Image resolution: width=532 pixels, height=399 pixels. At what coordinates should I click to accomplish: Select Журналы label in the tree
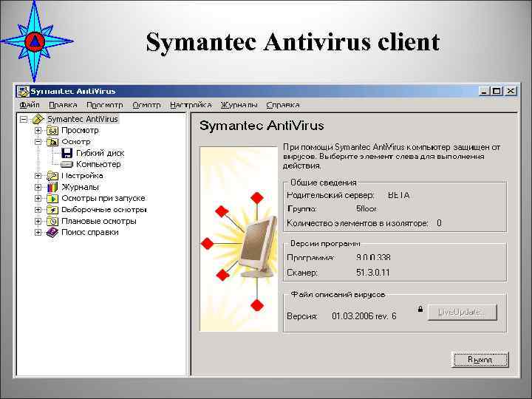(80, 187)
